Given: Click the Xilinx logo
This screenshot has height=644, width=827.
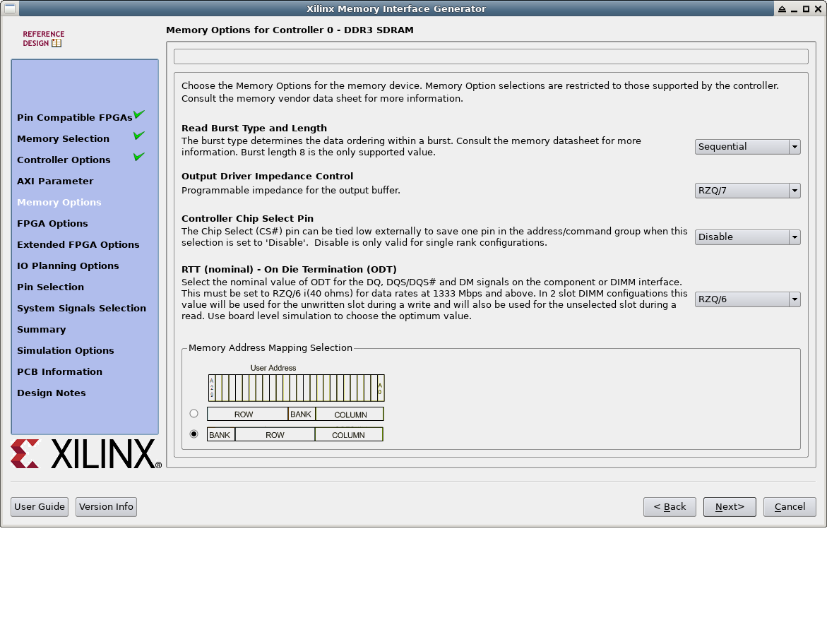Looking at the screenshot, I should tap(86, 453).
